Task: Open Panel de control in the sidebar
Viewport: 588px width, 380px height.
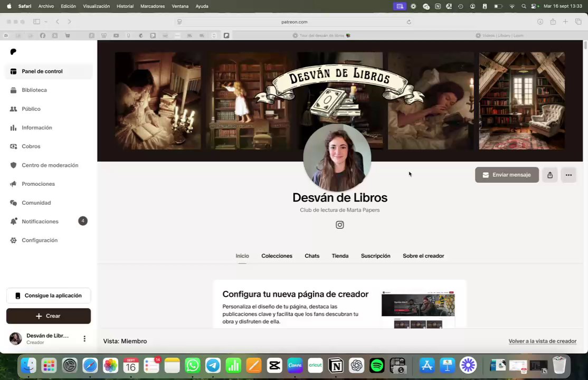Action: pos(49,71)
